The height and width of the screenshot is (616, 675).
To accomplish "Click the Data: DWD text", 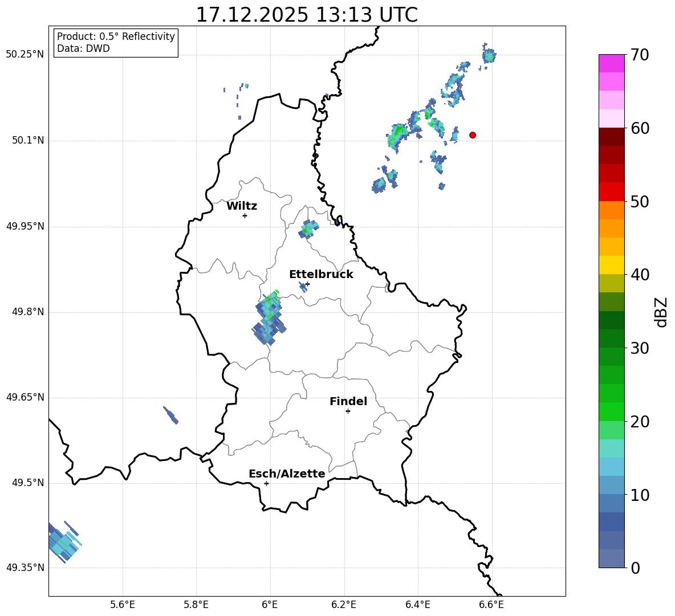I will click(83, 48).
